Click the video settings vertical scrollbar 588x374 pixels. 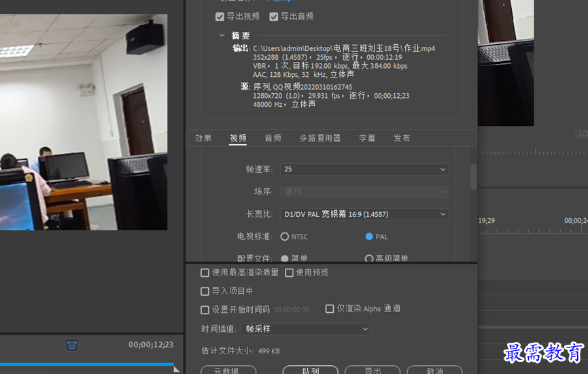tap(474, 177)
